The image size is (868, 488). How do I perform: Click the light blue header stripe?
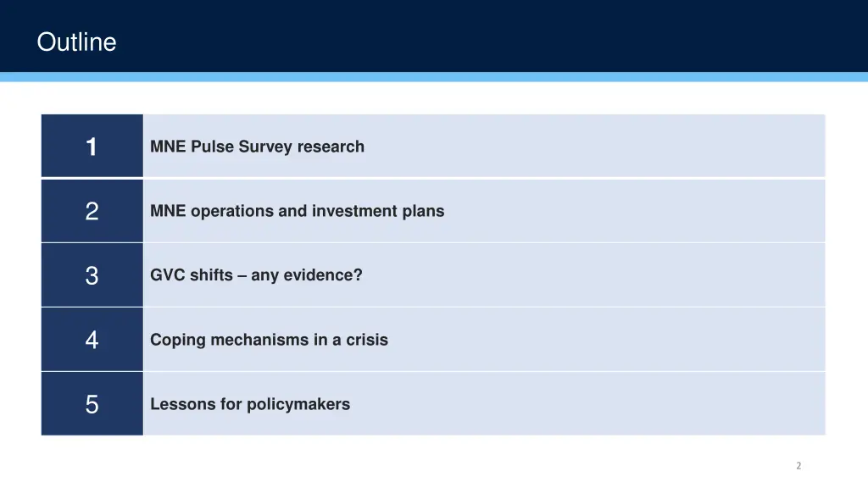(x=434, y=77)
